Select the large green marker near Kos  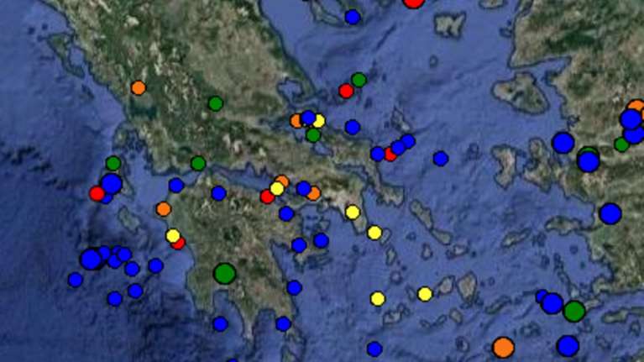(x=574, y=311)
